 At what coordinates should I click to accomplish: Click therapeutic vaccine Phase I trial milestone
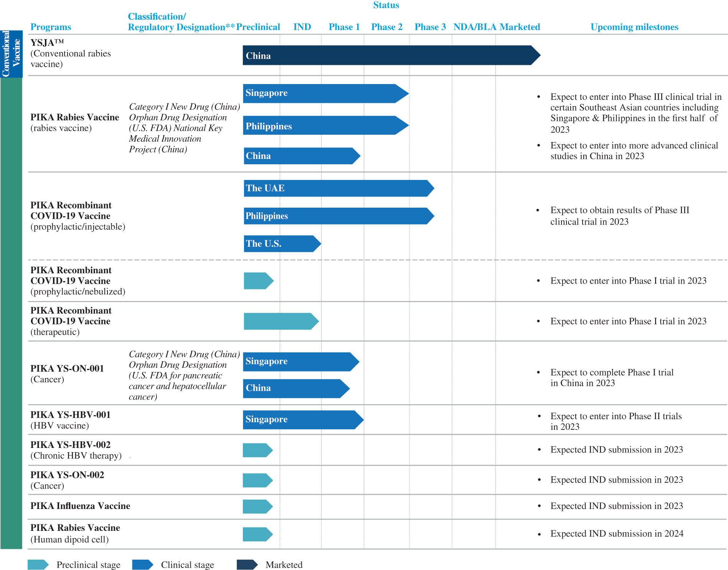(x=628, y=321)
